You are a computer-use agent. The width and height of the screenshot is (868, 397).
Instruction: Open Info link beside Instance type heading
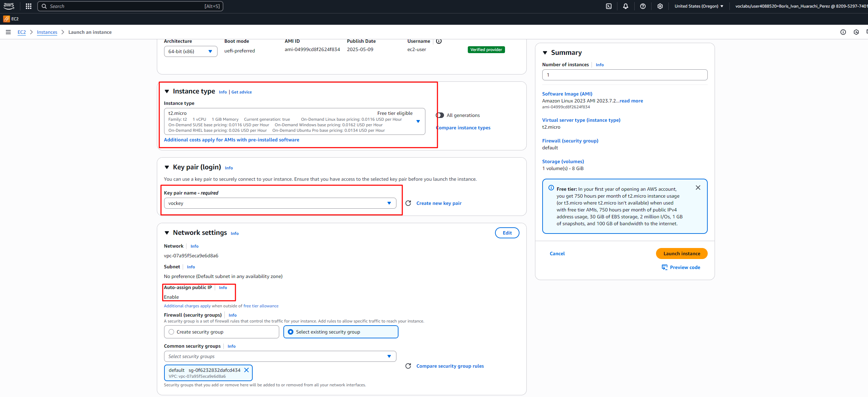(223, 92)
